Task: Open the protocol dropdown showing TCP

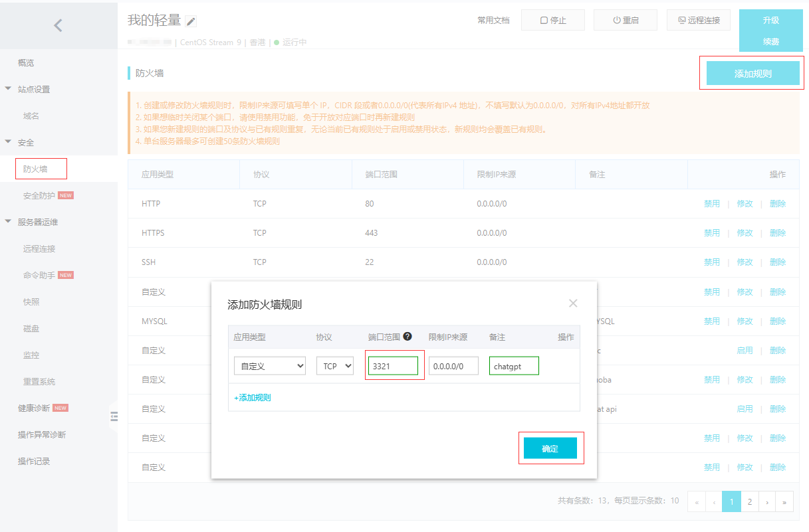Action: tap(334, 366)
